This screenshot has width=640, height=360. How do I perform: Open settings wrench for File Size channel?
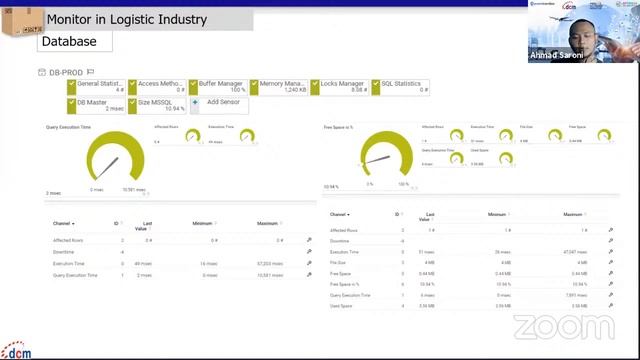coord(611,262)
